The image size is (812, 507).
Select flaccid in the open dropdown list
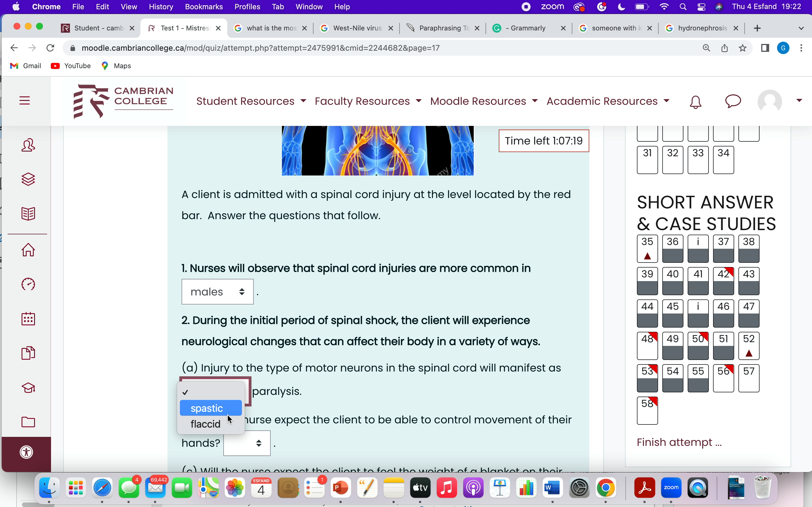pyautogui.click(x=205, y=424)
